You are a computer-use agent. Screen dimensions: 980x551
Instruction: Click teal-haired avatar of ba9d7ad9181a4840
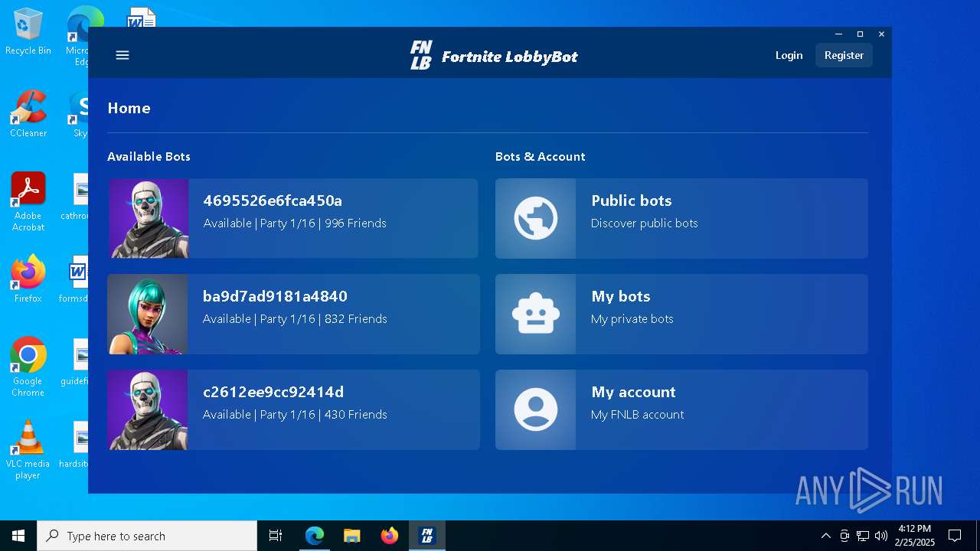click(148, 314)
